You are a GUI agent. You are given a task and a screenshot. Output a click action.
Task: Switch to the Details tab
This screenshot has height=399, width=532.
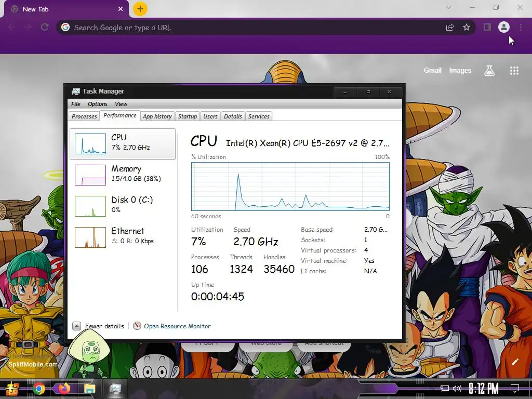(x=233, y=116)
